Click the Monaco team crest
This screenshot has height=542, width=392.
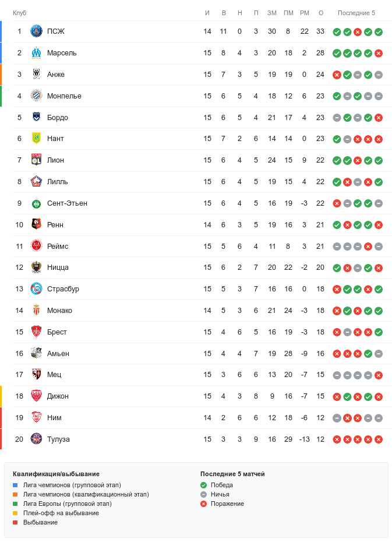[x=37, y=311]
